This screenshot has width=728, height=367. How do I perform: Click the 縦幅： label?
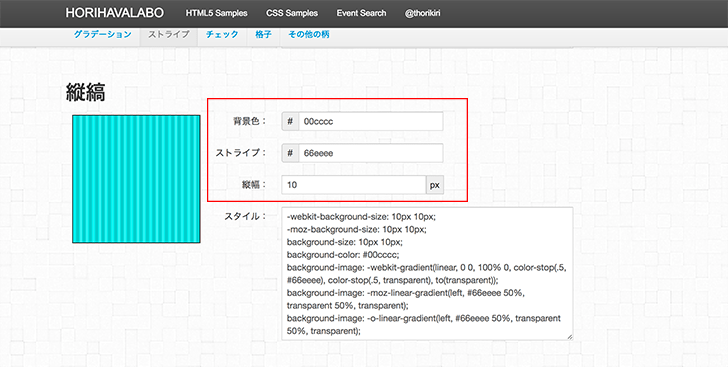click(254, 185)
